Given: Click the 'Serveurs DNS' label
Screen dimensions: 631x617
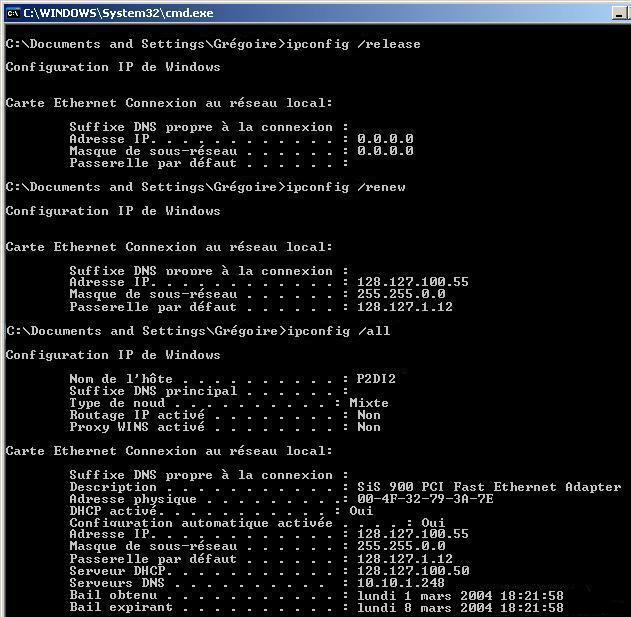Looking at the screenshot, I should tap(117, 583).
